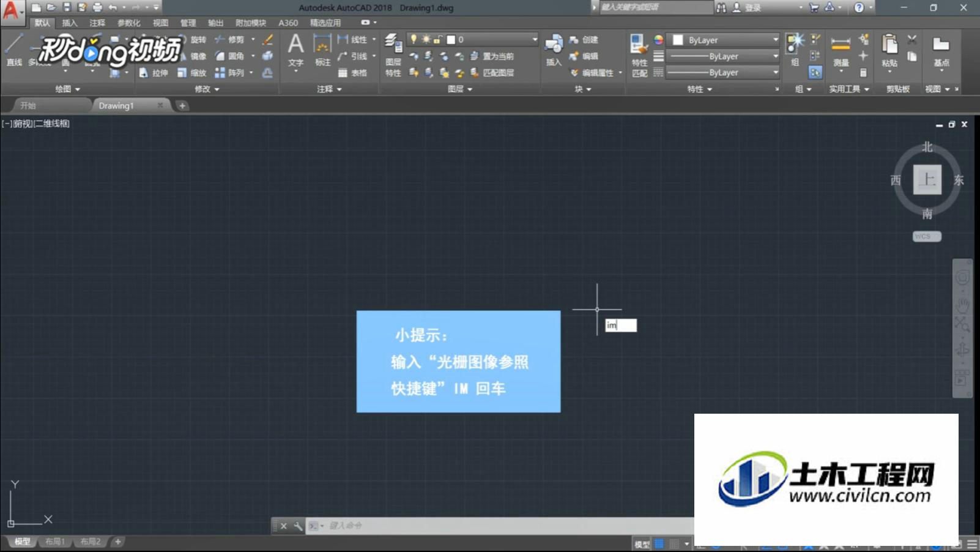
Task: Switch to the Parametric (参数化) ribbon tab
Action: [128, 23]
